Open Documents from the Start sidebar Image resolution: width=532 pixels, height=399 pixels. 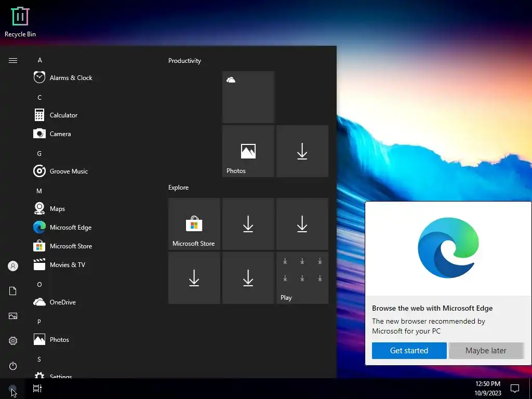coord(13,291)
